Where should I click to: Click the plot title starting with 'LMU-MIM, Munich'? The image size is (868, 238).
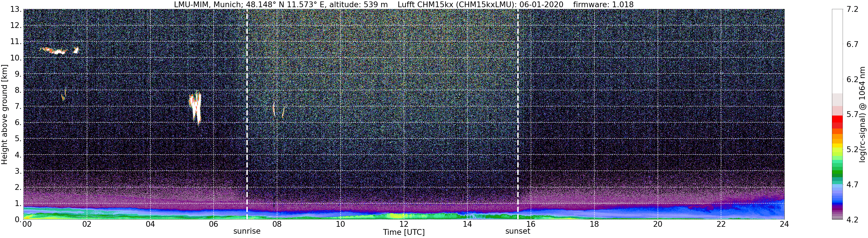[x=404, y=4]
